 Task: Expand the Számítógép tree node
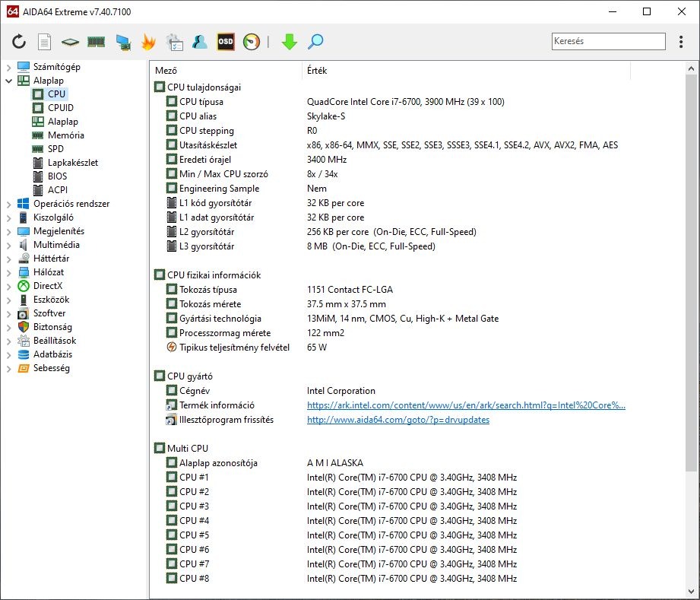pyautogui.click(x=9, y=67)
